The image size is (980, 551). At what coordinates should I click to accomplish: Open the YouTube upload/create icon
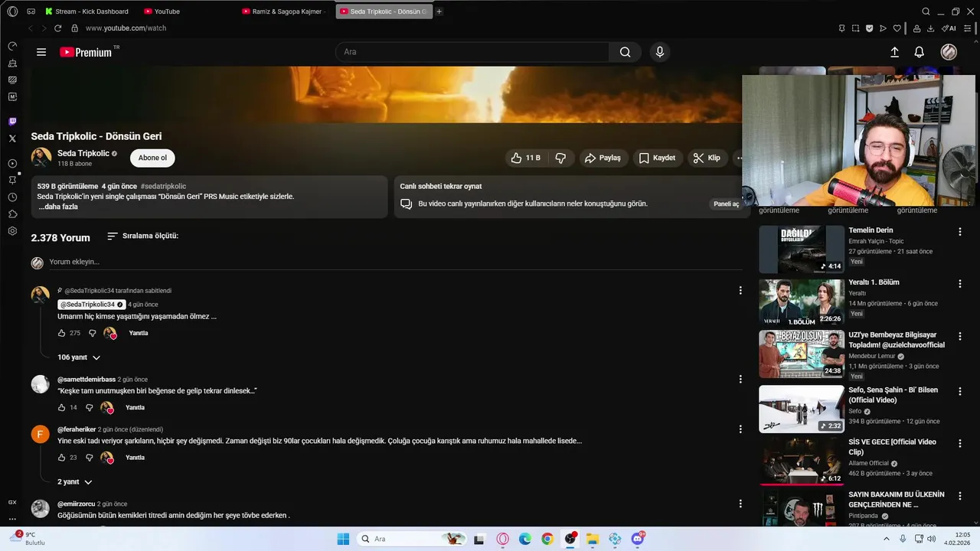[894, 52]
